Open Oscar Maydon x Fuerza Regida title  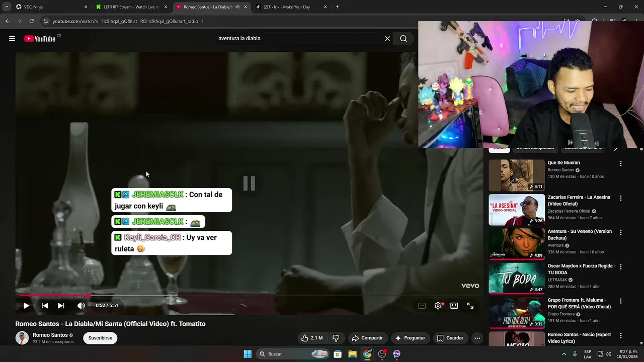click(x=581, y=269)
